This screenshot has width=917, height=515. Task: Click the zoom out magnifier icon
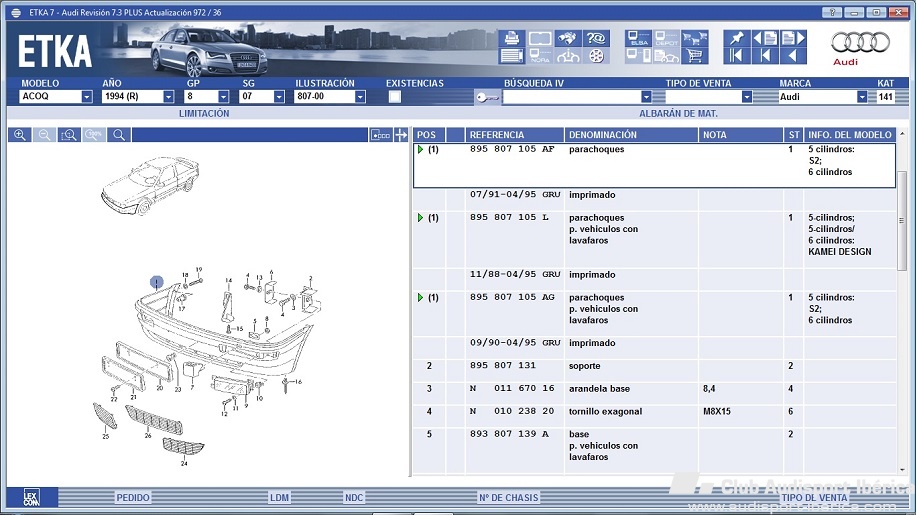44,135
